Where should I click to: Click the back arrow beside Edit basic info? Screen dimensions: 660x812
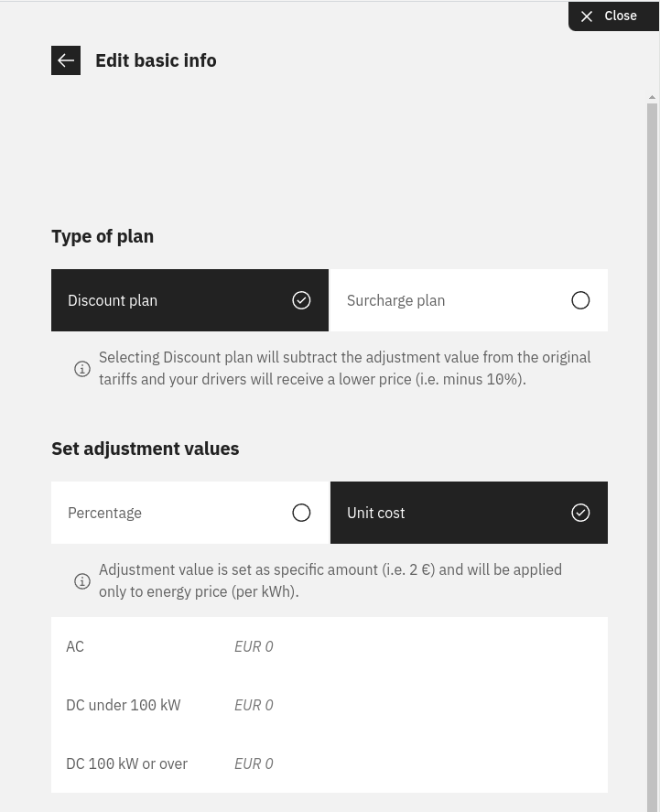66,60
